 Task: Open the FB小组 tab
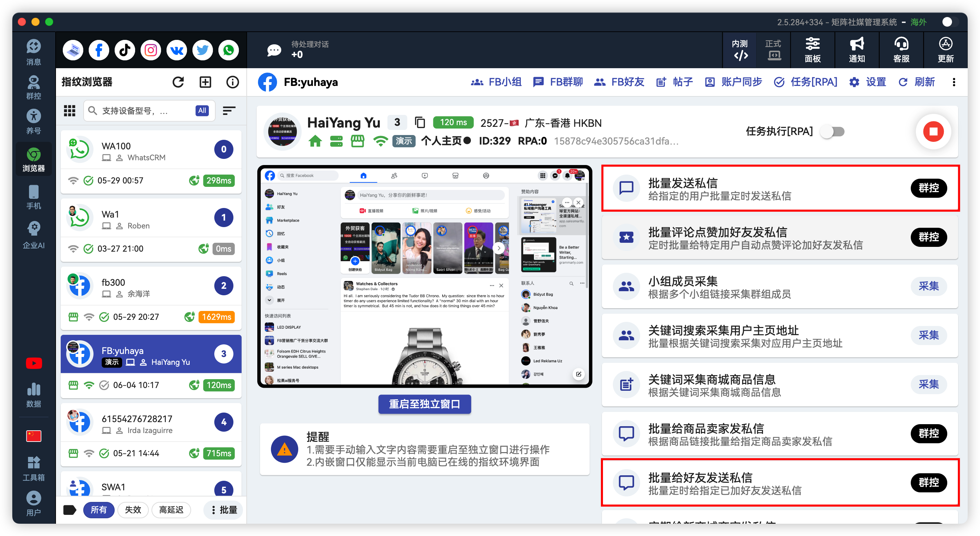coord(496,82)
